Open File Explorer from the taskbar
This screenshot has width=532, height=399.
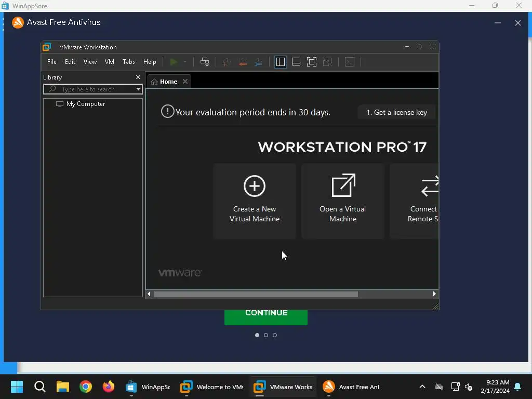point(63,387)
